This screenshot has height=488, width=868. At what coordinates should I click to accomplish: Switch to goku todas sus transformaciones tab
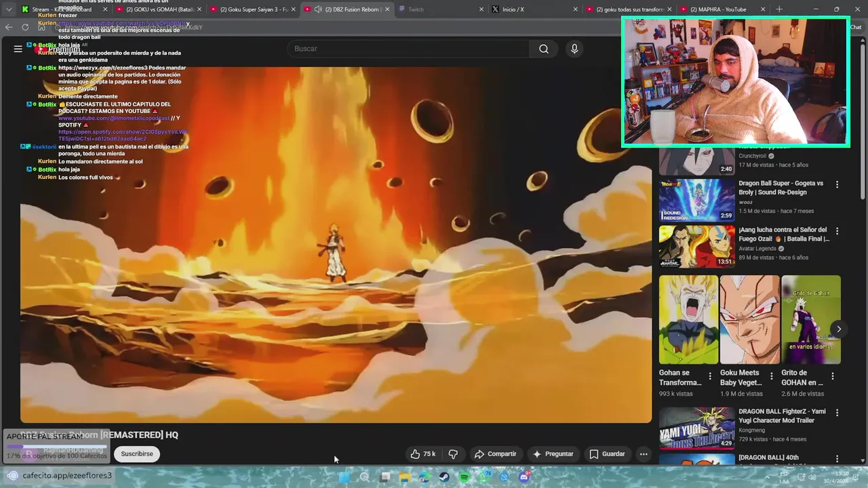(x=628, y=9)
